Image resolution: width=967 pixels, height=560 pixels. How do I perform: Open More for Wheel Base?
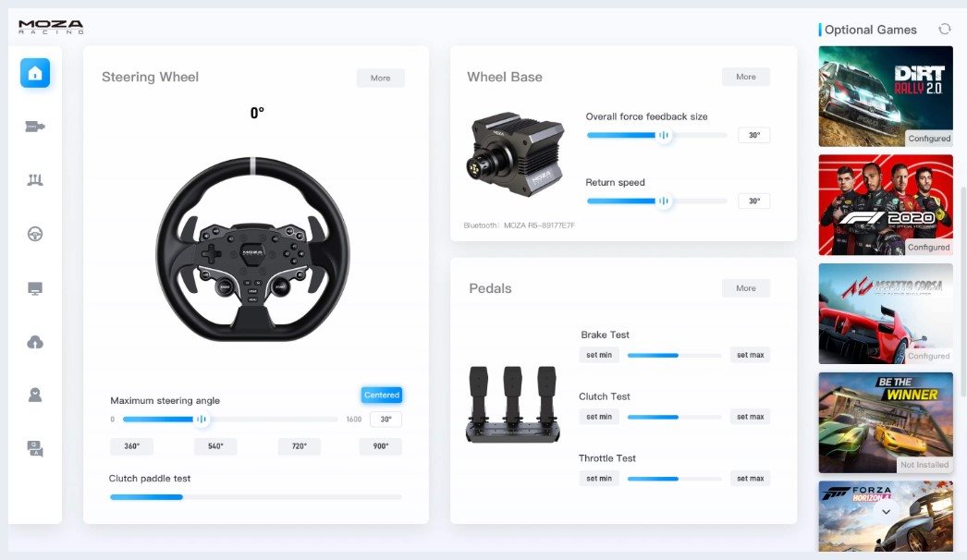(746, 77)
